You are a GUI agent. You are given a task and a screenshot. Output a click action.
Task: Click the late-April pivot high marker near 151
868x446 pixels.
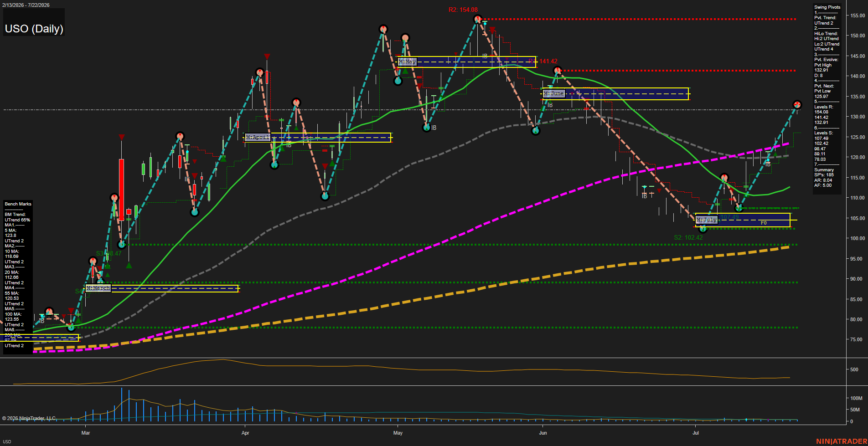pos(383,29)
